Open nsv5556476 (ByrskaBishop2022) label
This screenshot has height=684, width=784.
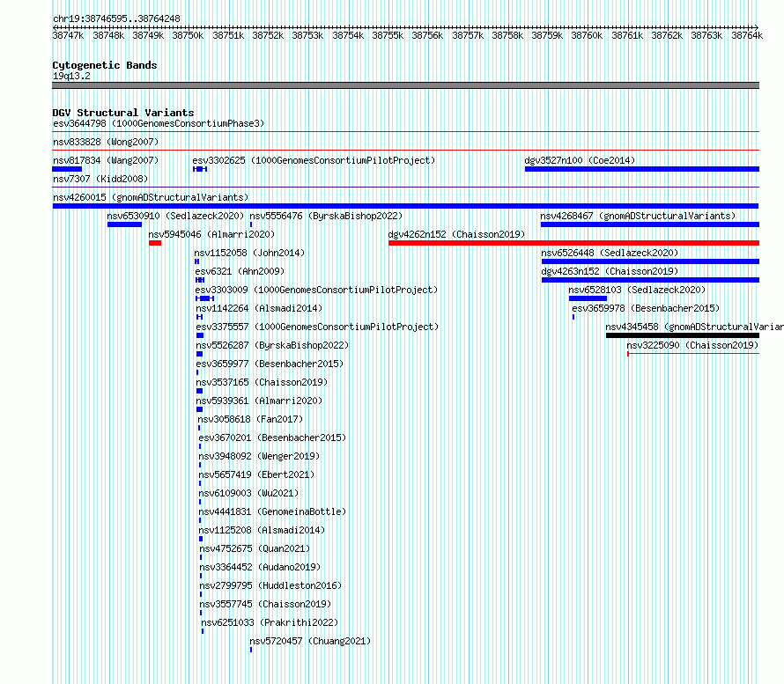326,216
